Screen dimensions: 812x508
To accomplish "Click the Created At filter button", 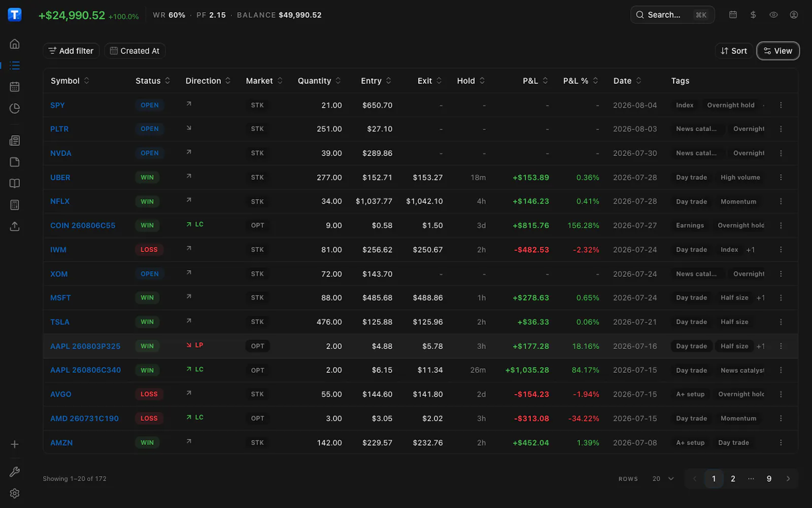I will coord(135,51).
